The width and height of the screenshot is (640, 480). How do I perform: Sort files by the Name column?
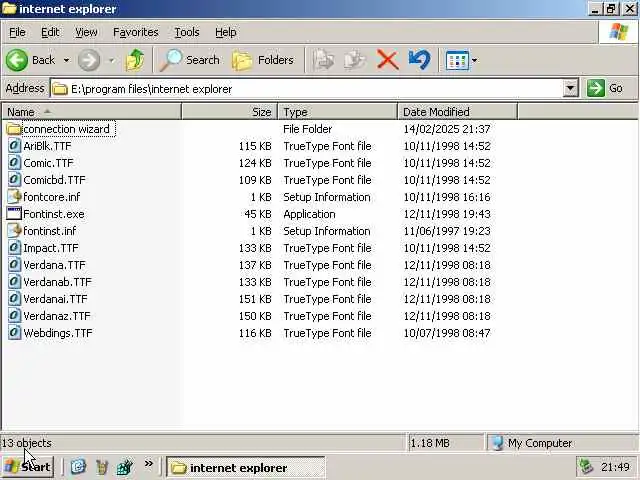92,112
